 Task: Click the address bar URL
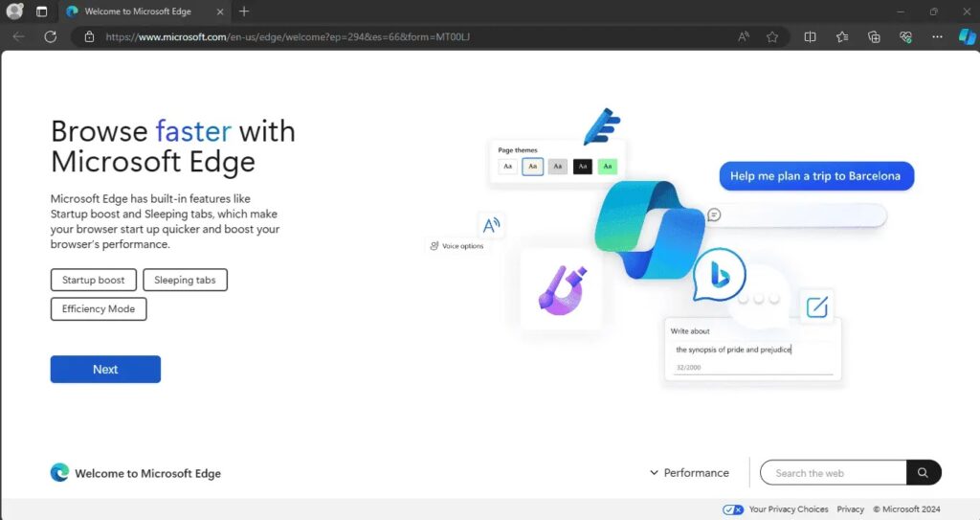point(287,37)
